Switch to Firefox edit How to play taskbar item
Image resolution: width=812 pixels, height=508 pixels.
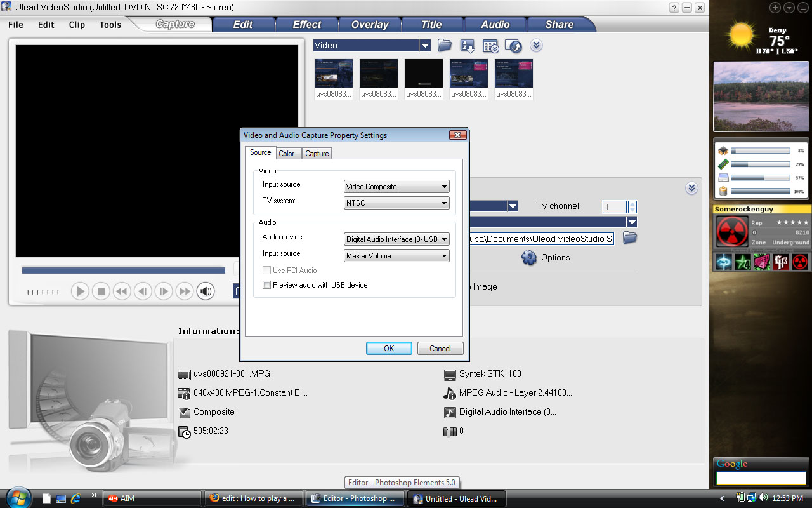click(x=254, y=498)
